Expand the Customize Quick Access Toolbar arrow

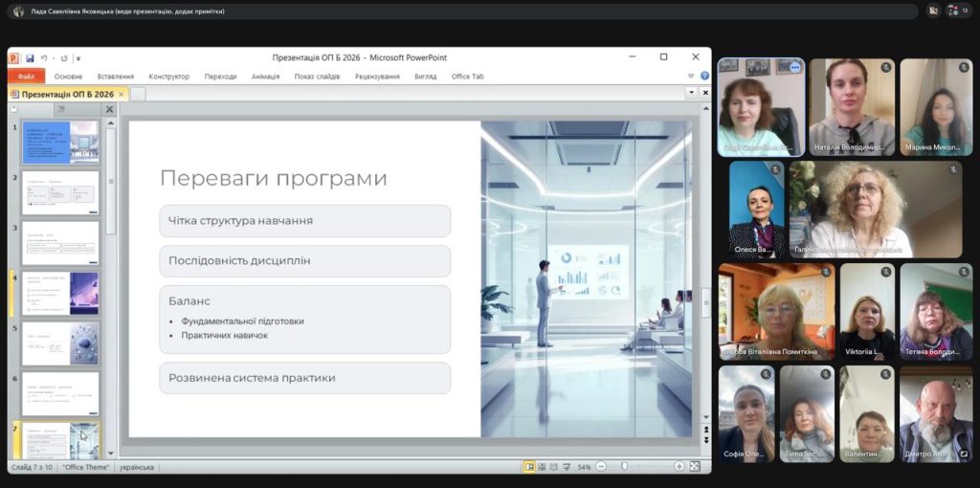78,58
